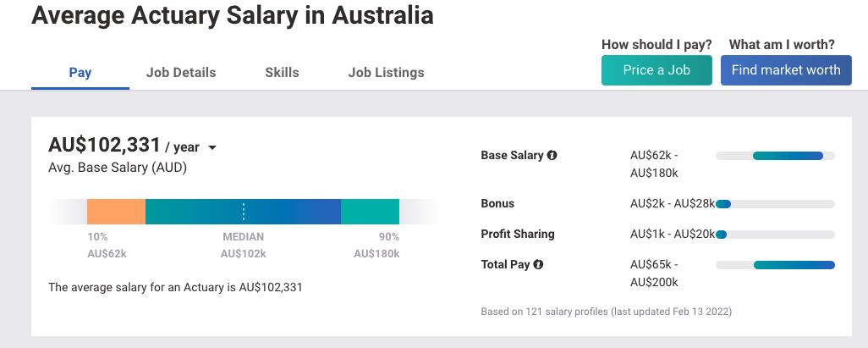
Task: Open the Job Details tab
Action: tap(181, 73)
